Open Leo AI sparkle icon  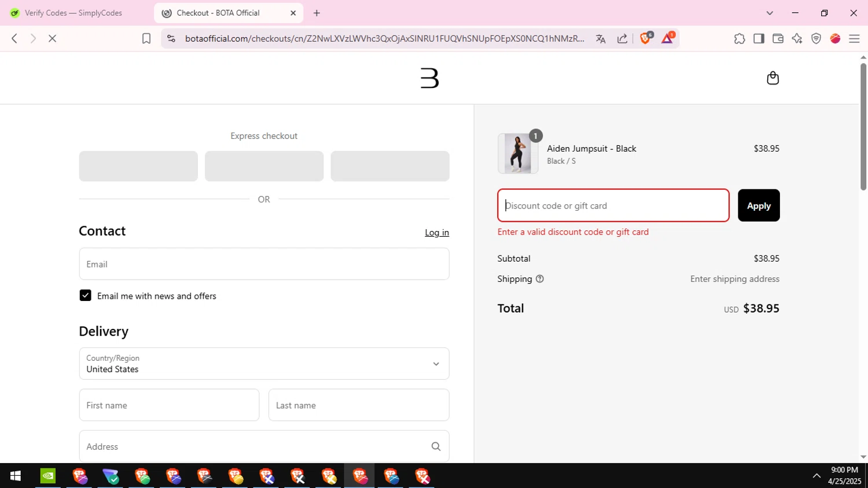point(797,39)
